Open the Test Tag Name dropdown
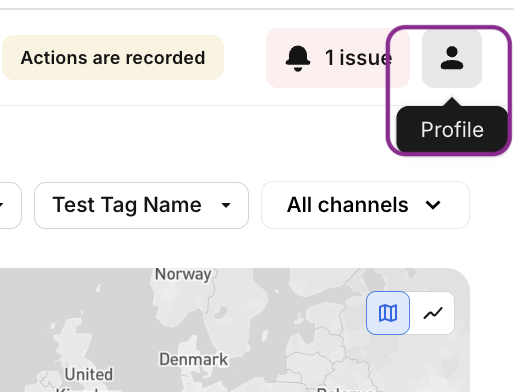The image size is (514, 392). click(x=141, y=205)
